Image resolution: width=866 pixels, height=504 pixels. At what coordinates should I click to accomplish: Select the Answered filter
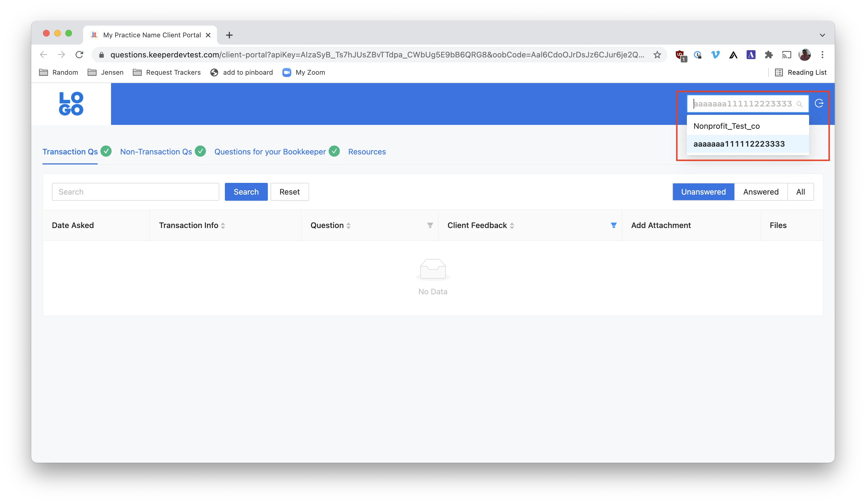tap(761, 192)
